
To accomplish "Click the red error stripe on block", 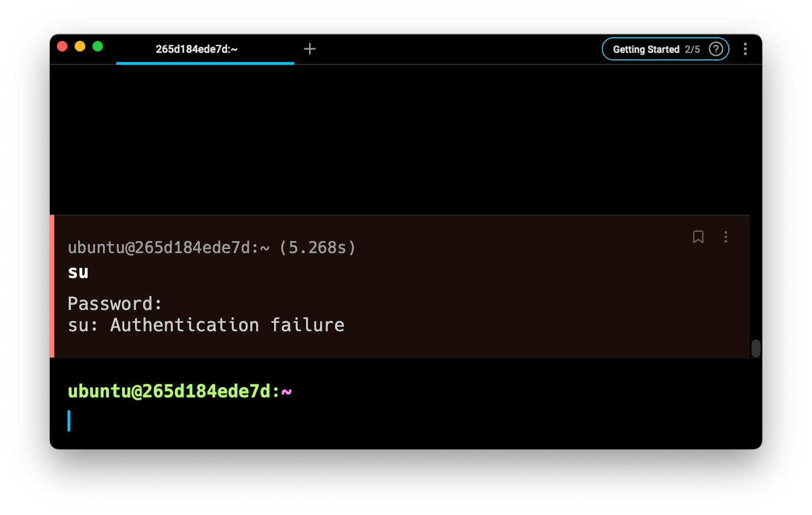I will (52, 286).
